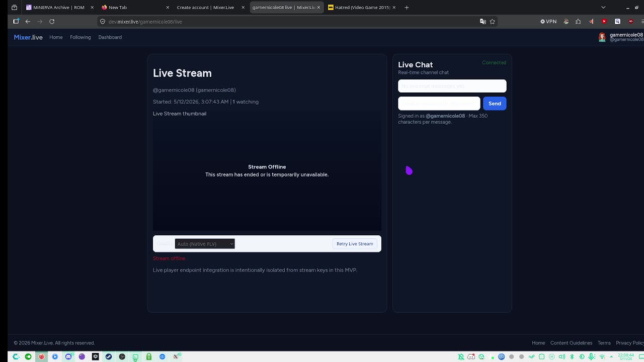Click the Connected chat status text
This screenshot has width=644, height=362.
point(494,63)
